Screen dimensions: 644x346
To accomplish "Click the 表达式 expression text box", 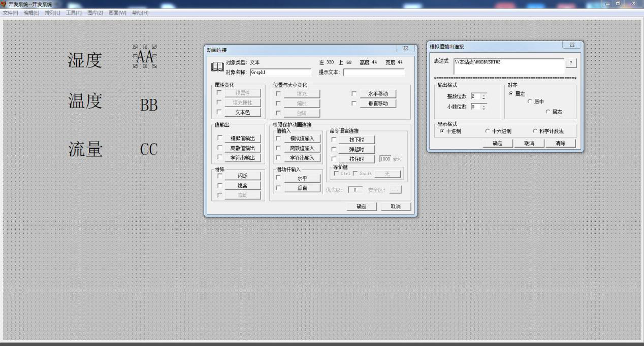I will pyautogui.click(x=508, y=66).
